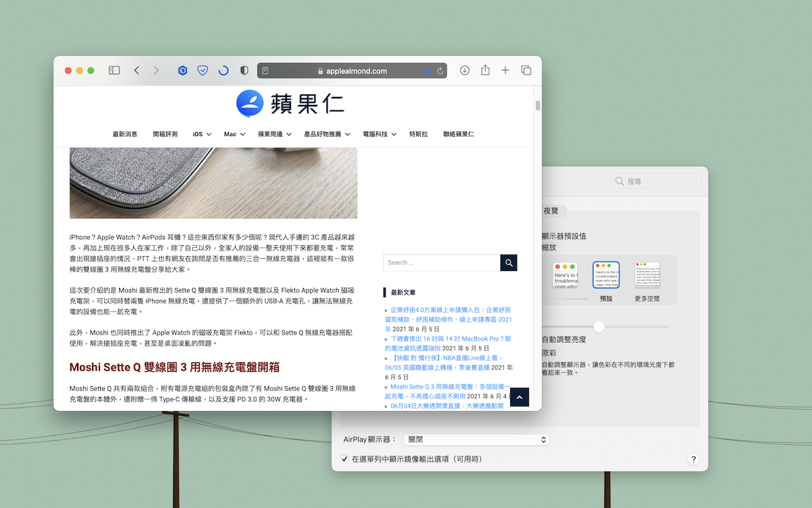Toggle the Safari sidebar panel icon
This screenshot has width=812, height=508.
(x=114, y=70)
